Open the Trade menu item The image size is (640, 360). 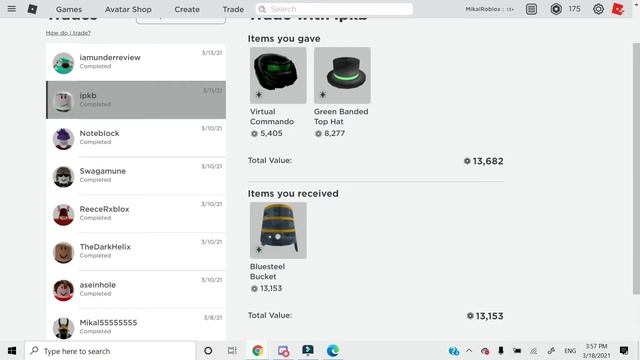(233, 9)
